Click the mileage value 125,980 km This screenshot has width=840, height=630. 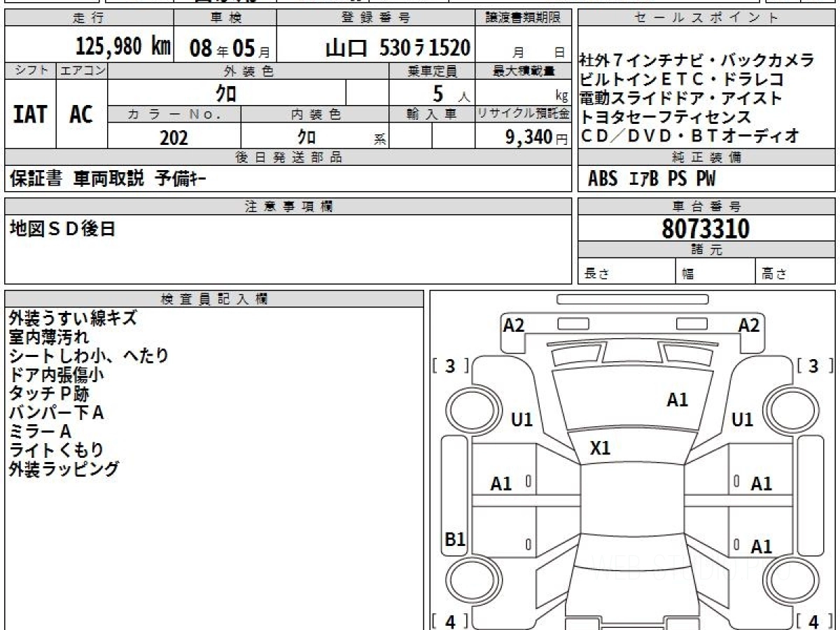click(123, 47)
